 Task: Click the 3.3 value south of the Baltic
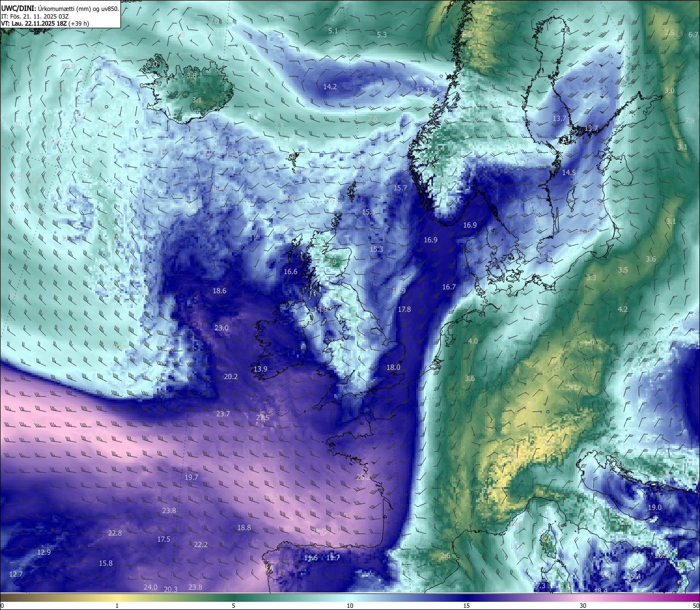591,277
